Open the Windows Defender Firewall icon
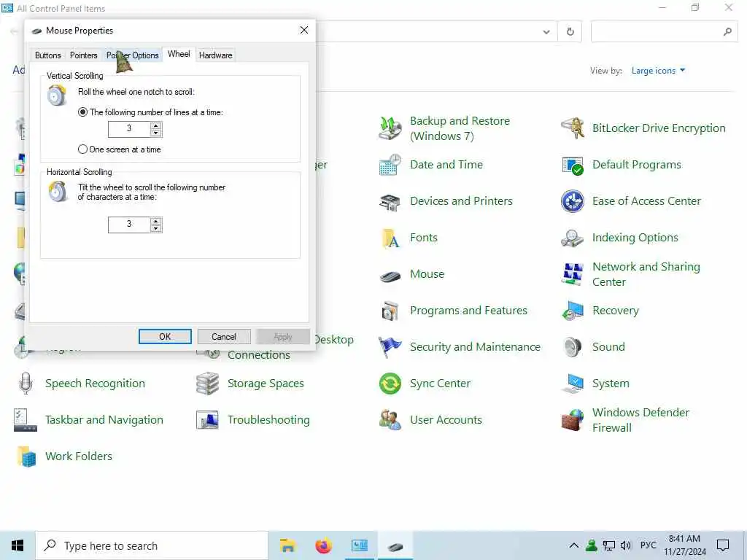Viewport: 747px width, 560px height. pos(572,420)
